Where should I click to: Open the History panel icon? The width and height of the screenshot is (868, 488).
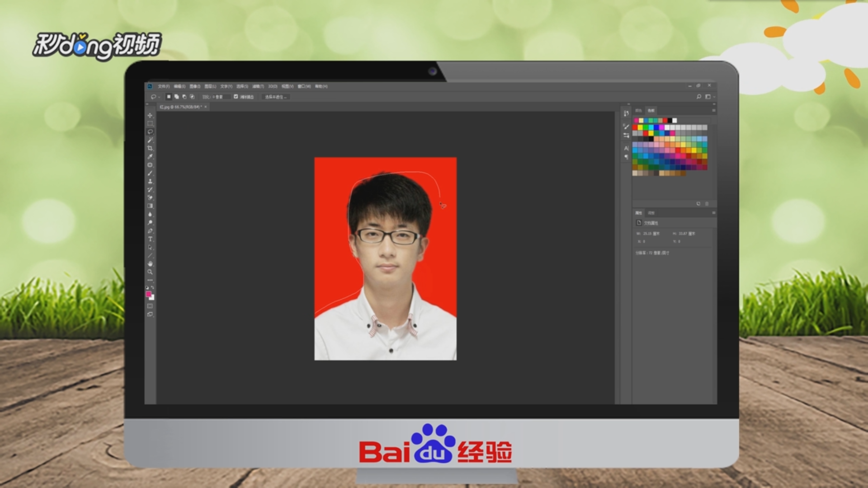(x=626, y=113)
